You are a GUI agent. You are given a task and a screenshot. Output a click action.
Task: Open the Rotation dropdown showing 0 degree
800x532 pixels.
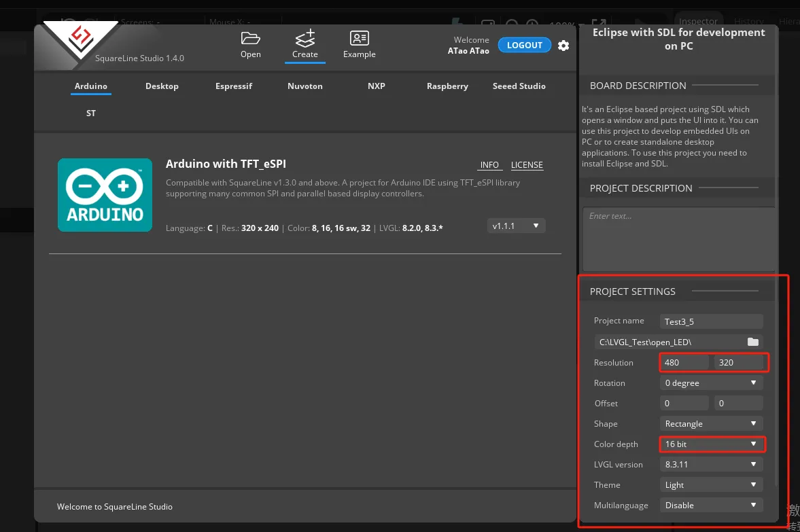[711, 383]
